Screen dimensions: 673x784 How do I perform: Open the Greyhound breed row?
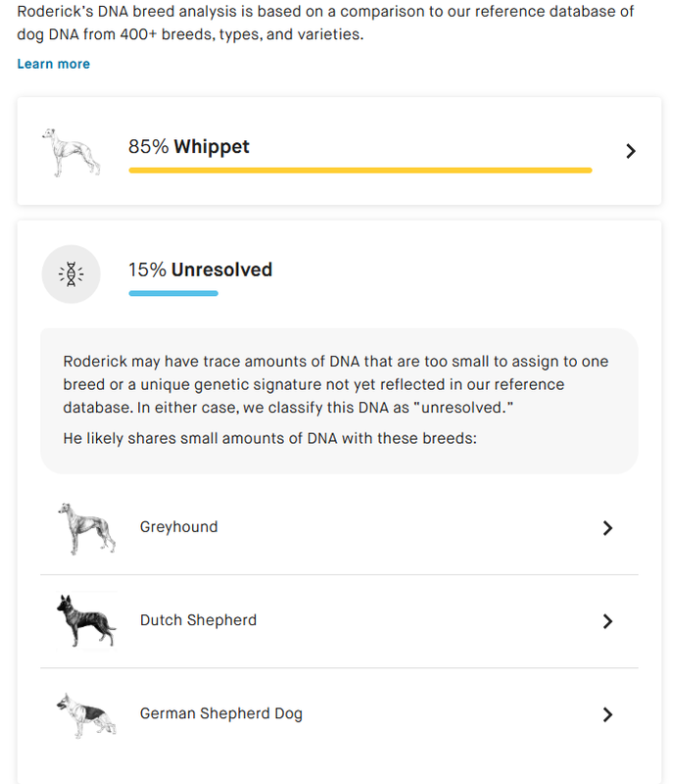[339, 528]
